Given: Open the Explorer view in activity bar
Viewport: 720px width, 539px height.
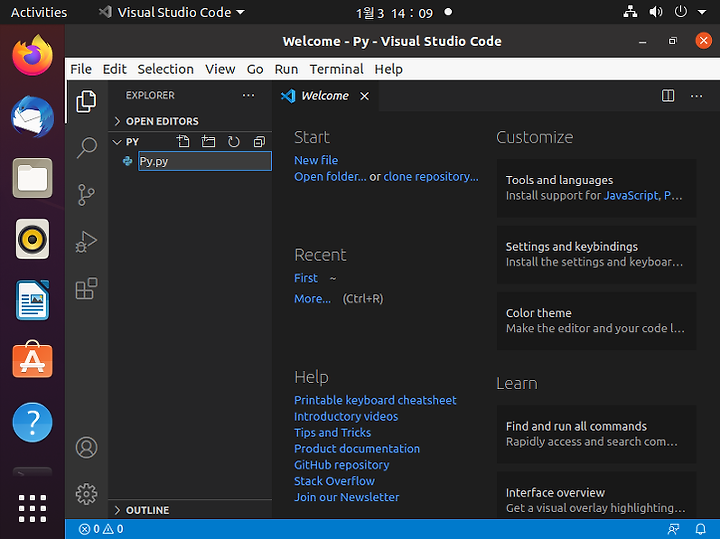Looking at the screenshot, I should click(86, 101).
